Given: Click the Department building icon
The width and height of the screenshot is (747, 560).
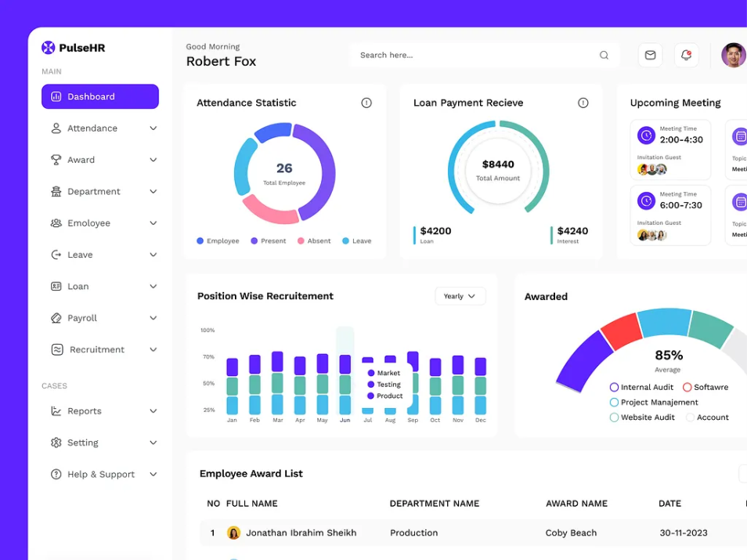Looking at the screenshot, I should (x=56, y=192).
